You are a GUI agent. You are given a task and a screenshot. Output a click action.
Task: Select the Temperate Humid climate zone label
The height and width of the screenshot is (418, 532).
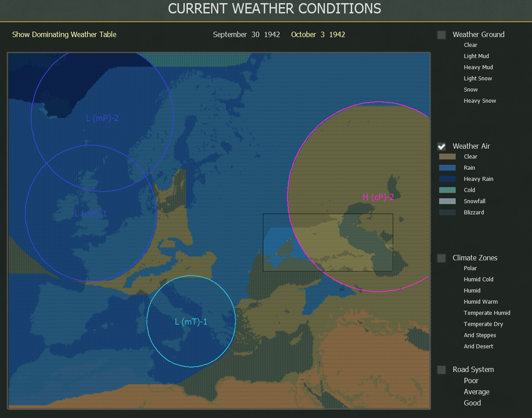[487, 313]
